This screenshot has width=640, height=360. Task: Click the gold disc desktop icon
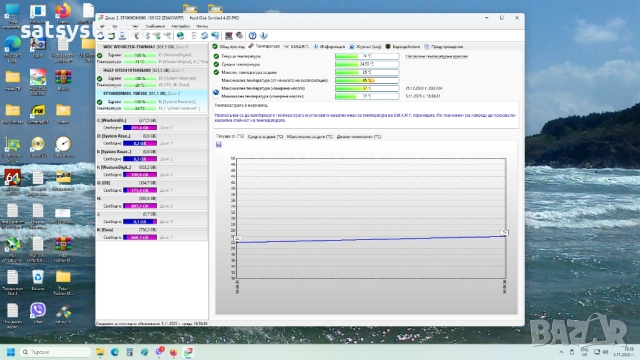tap(38, 147)
